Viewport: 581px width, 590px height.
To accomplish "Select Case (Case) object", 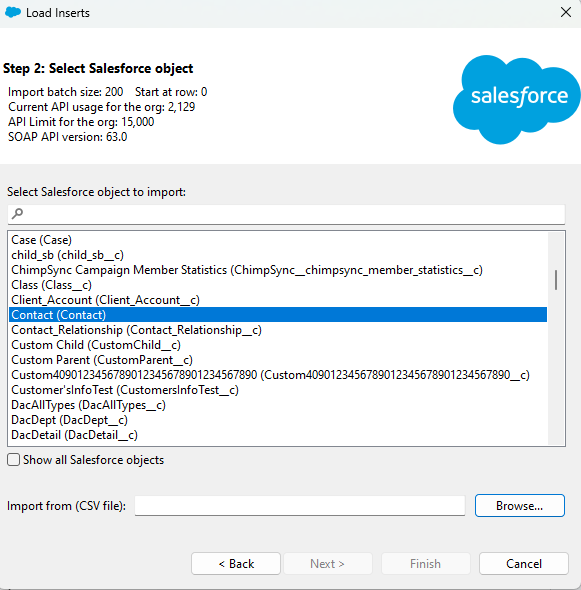I will click(x=278, y=240).
